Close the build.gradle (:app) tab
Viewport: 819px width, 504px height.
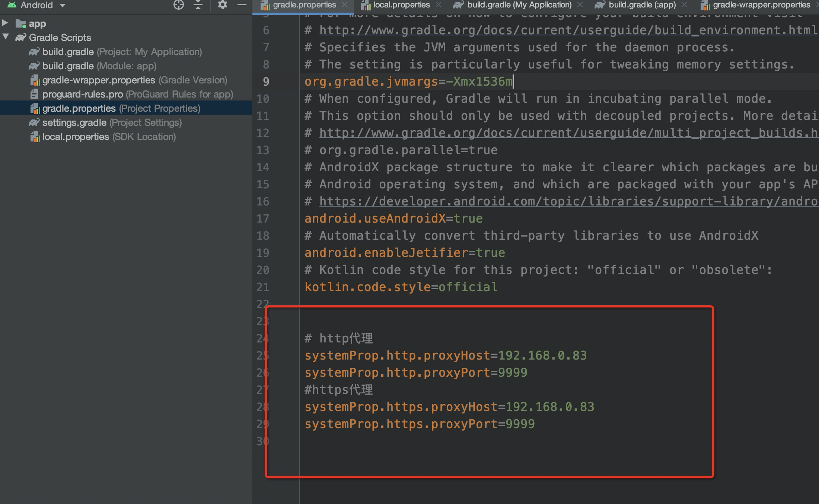[x=684, y=5]
